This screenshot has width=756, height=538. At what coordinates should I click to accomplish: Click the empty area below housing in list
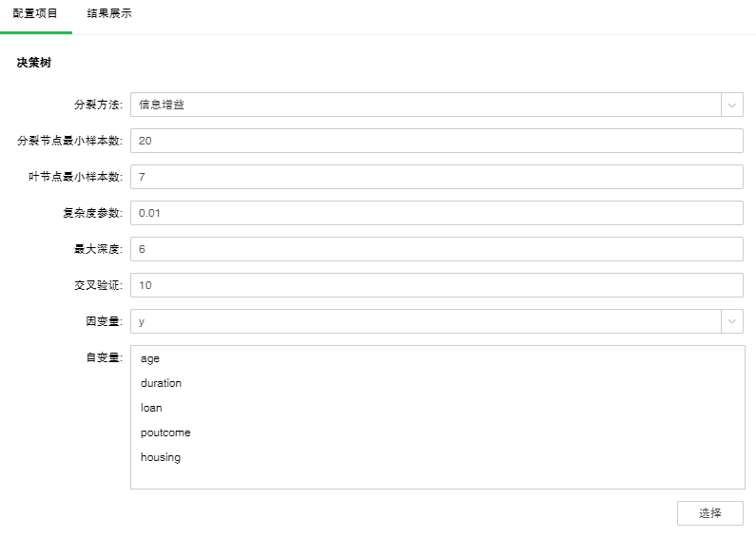point(436,476)
